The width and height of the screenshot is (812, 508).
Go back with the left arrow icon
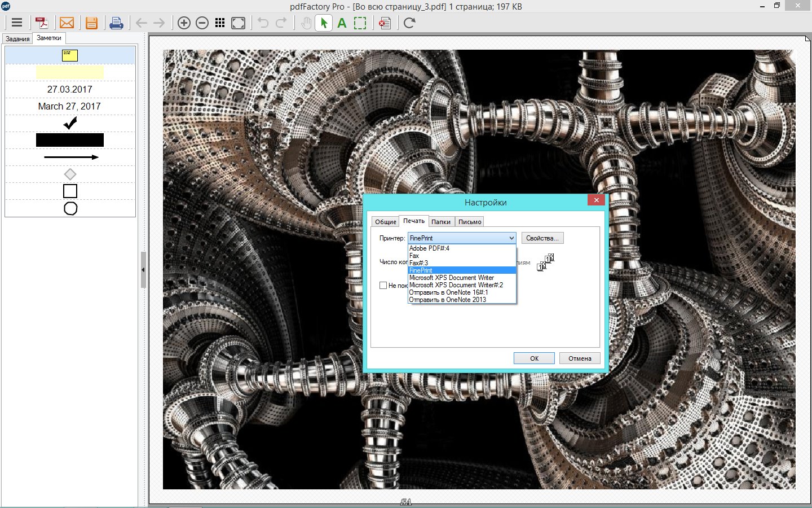tap(141, 23)
